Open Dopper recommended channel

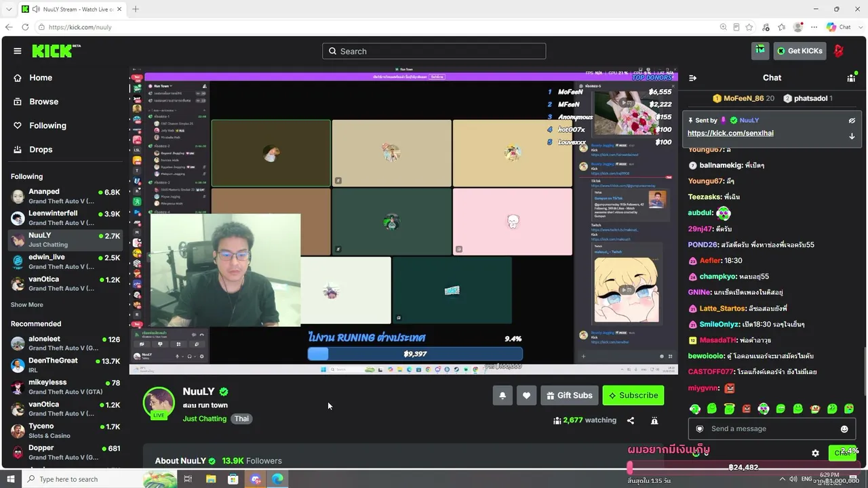point(66,453)
